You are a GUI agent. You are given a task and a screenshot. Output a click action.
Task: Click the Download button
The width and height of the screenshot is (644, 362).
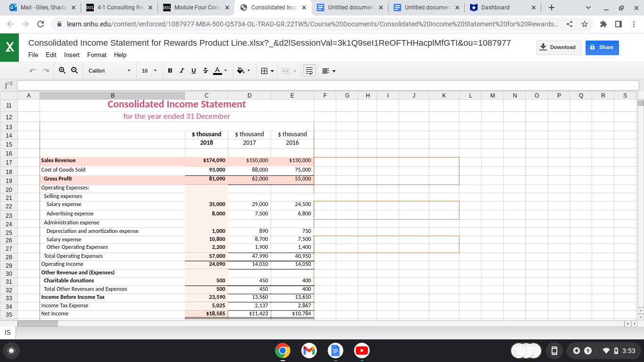[x=559, y=47]
